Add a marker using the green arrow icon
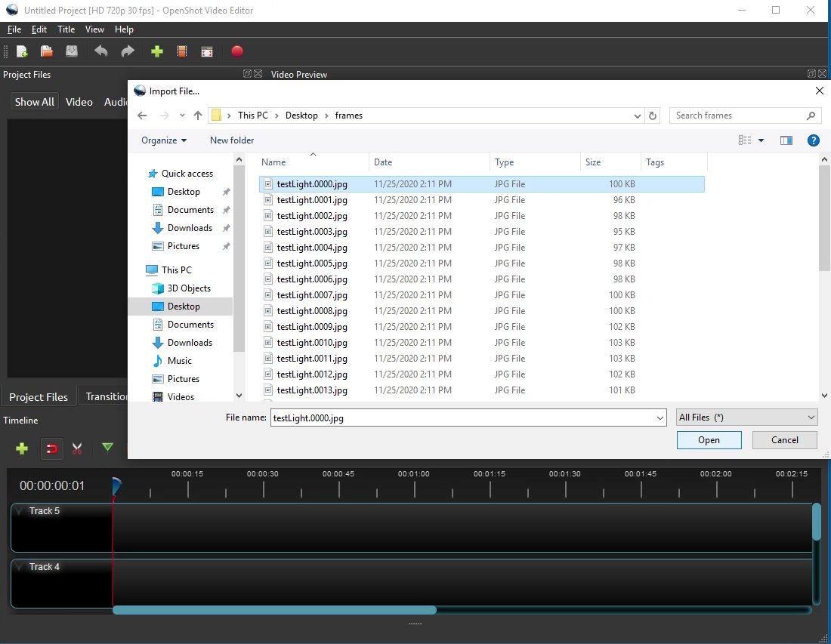 click(107, 448)
